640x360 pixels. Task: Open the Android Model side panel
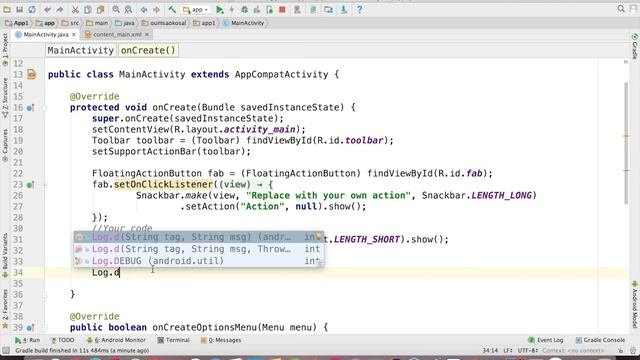635,304
